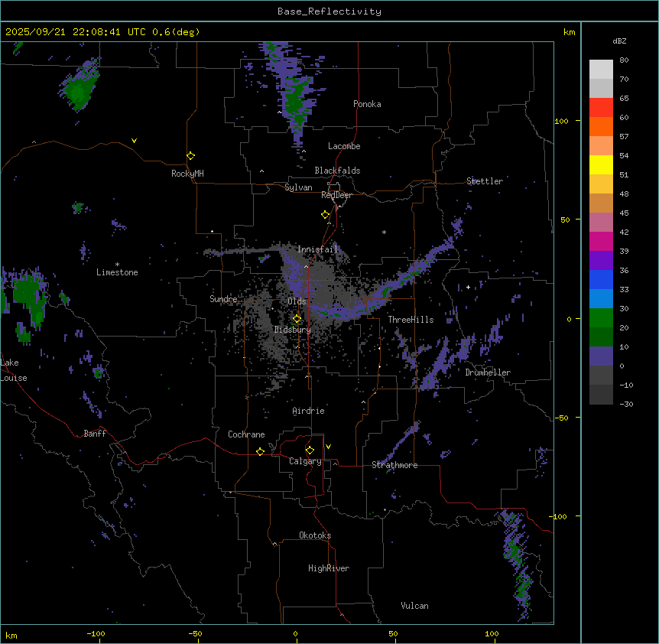The image size is (659, 644).
Task: Select the Drumheller label on the map
Action: (x=487, y=372)
